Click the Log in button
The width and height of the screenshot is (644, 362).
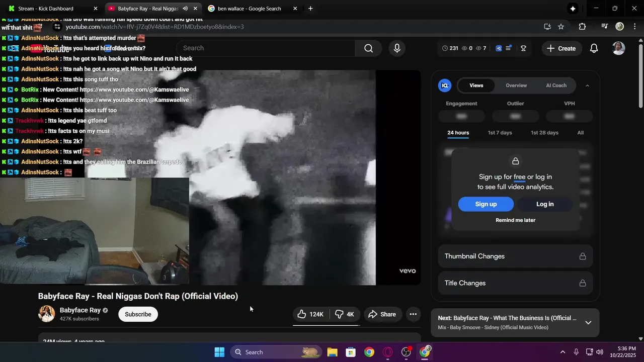click(x=545, y=204)
